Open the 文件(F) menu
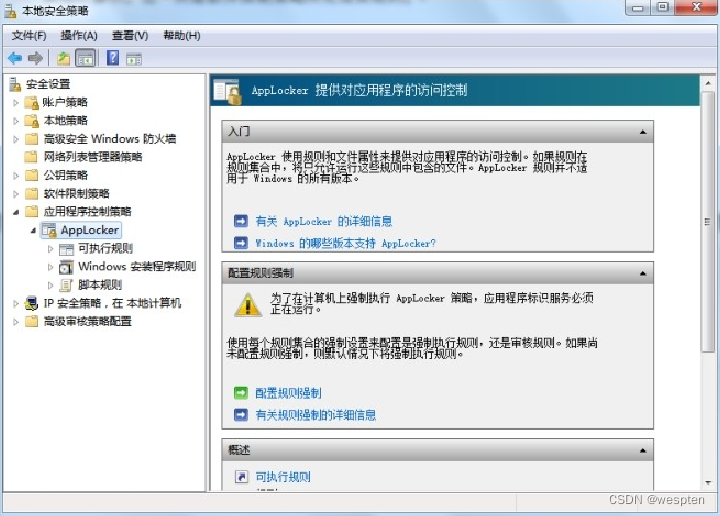 pos(28,35)
